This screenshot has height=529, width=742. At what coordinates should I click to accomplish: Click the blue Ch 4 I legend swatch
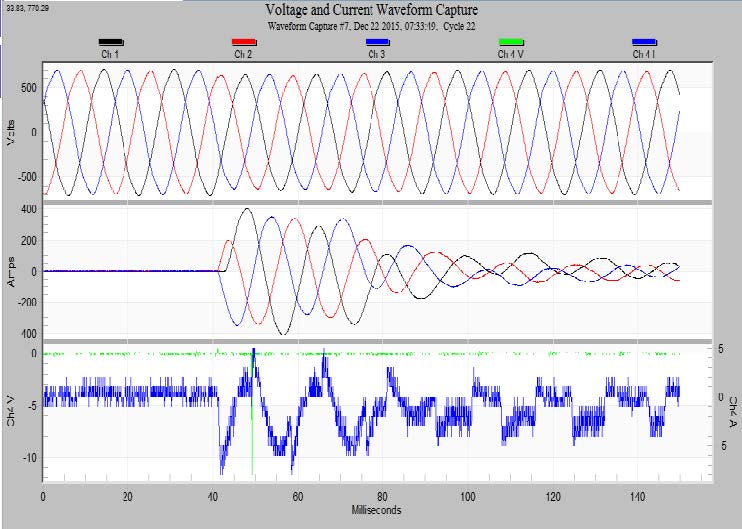pyautogui.click(x=644, y=43)
